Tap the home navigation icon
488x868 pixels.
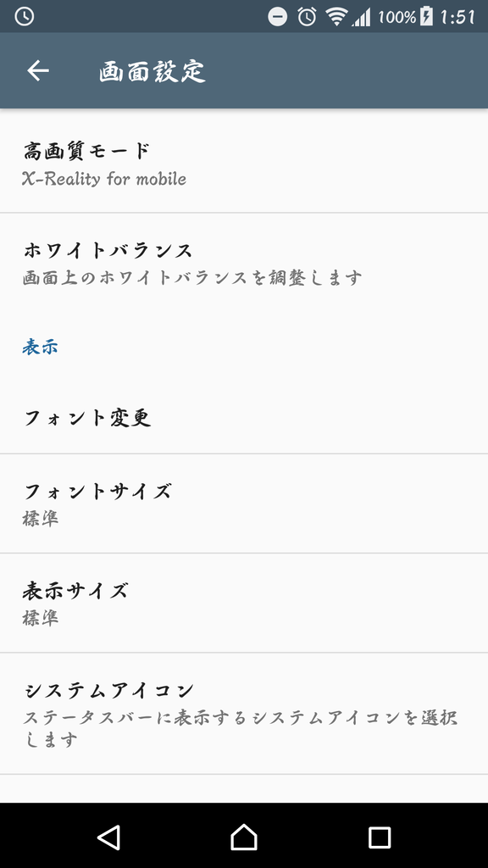[244, 837]
